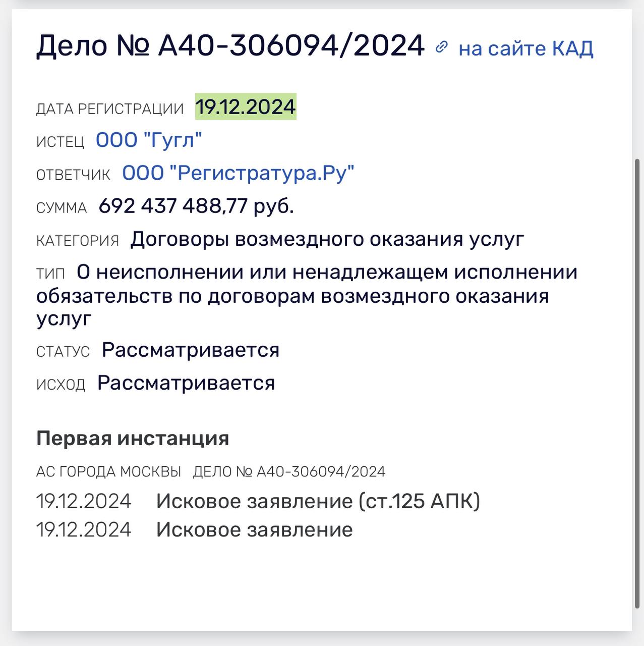Screen dimensions: 644x646
Task: Click the date of the ст.125 АПК entry
Action: [x=84, y=501]
